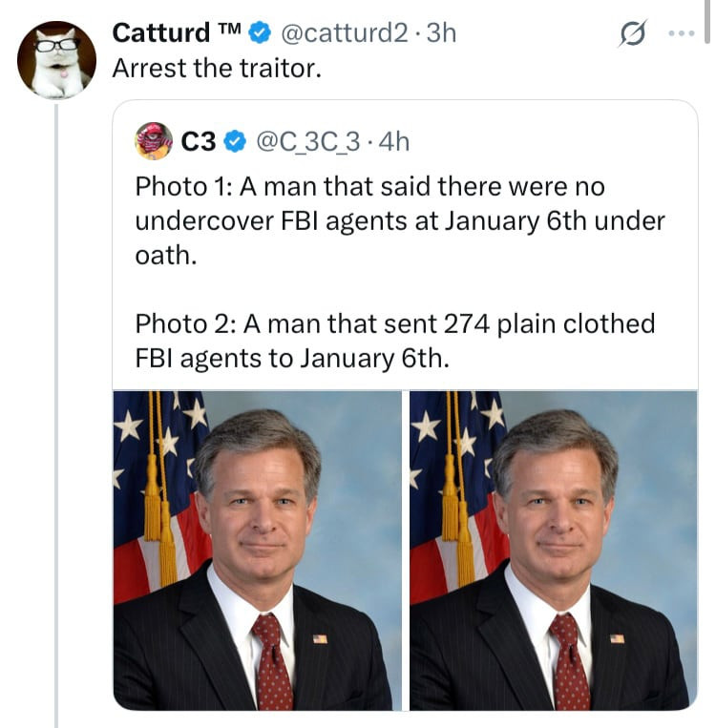Screen dimensions: 716x728
Task: Click the verified badge next to C3
Action: pos(233,142)
